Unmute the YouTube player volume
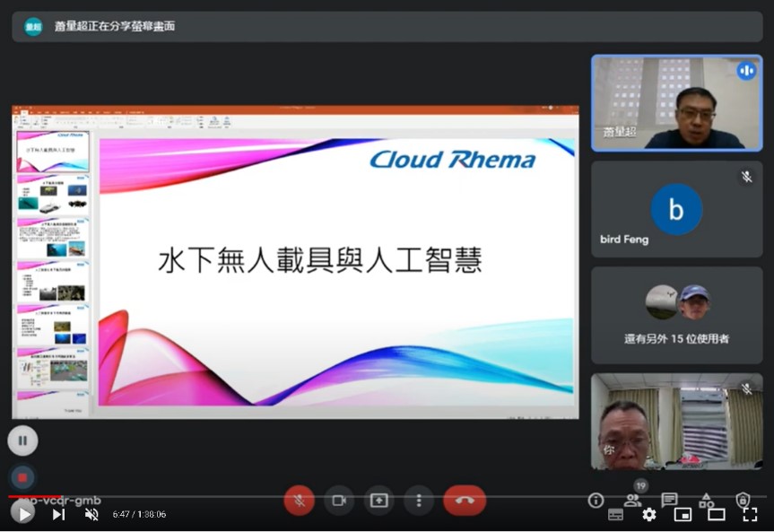The width and height of the screenshot is (774, 532). point(91,514)
